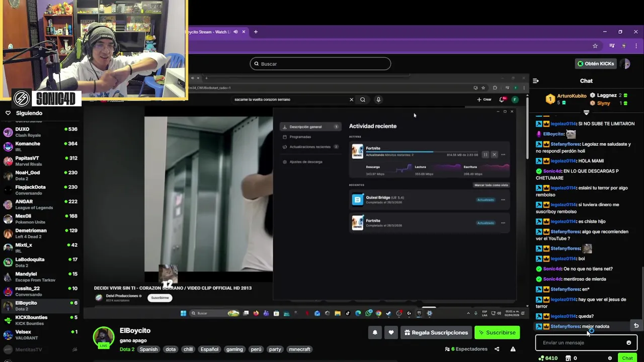644x362 pixels.
Task: Open Komanche channel in sidebar
Action: 40,146
